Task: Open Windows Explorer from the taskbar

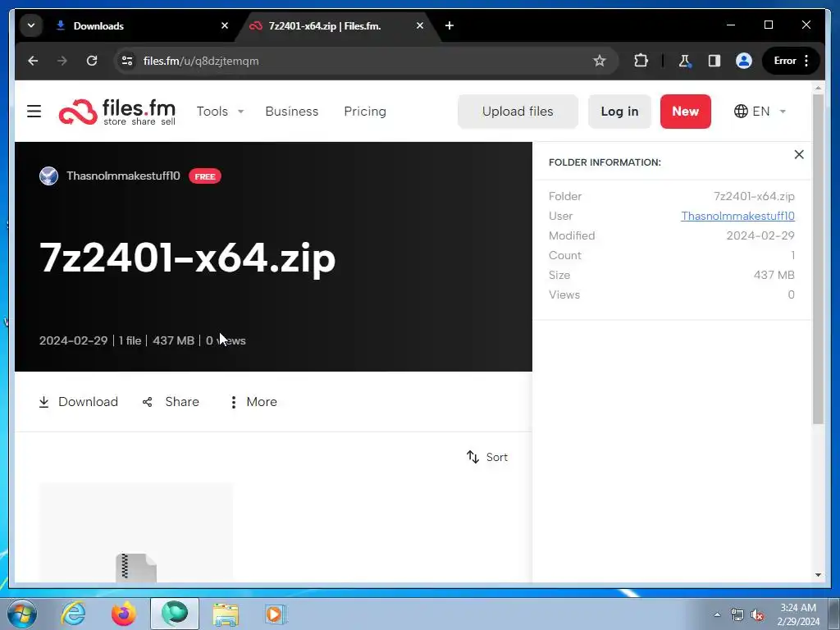Action: (226, 614)
